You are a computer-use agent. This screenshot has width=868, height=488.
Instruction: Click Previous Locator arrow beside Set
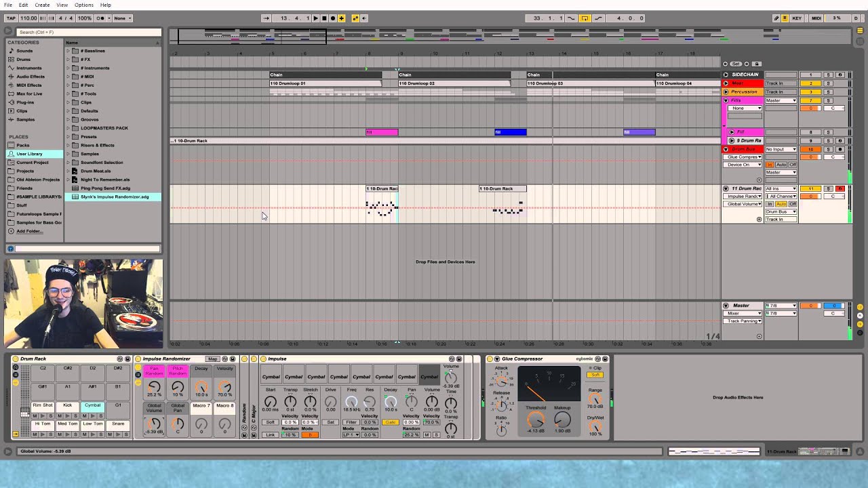coord(726,64)
